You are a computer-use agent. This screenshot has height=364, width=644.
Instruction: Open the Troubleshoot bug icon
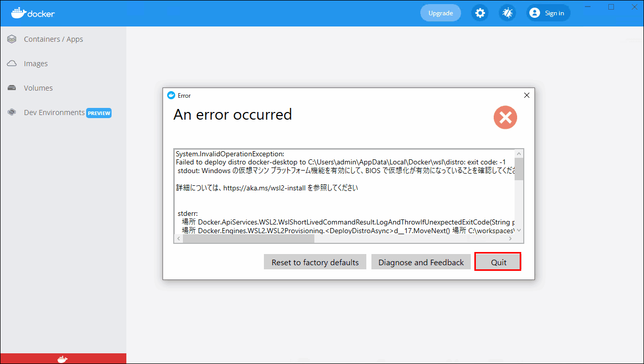pos(507,13)
